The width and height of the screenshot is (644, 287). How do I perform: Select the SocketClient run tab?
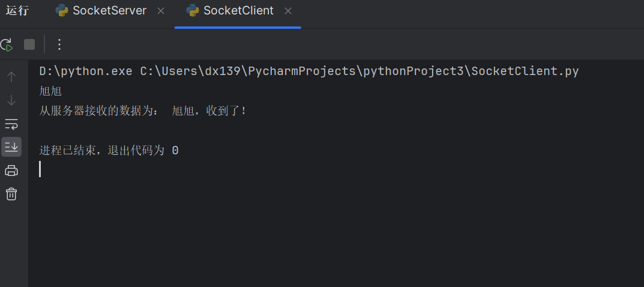[238, 11]
